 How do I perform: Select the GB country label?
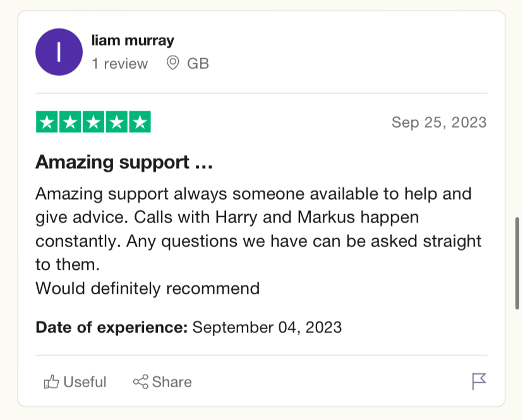pos(198,63)
